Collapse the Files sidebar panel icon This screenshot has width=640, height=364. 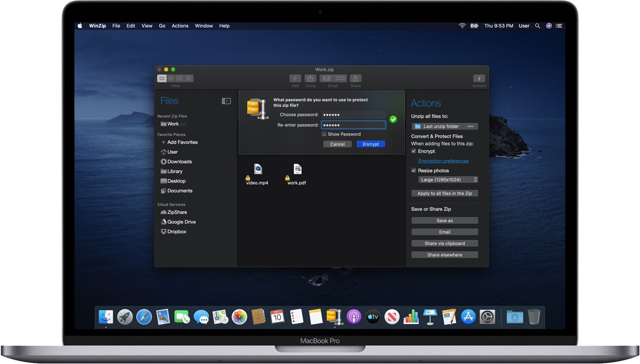226,101
